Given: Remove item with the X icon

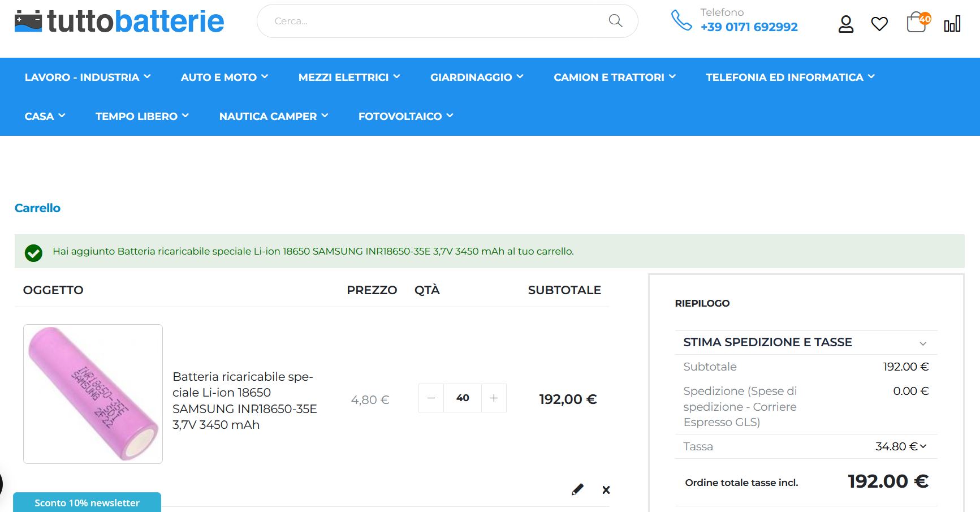Looking at the screenshot, I should click(x=606, y=490).
